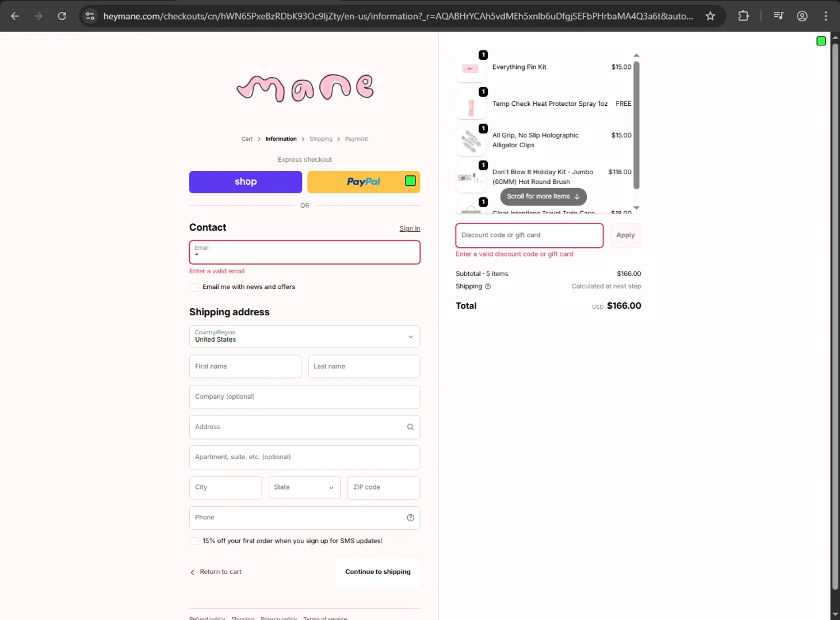Click Scroll for more items pill
Screen dimensions: 840x620
(x=543, y=197)
